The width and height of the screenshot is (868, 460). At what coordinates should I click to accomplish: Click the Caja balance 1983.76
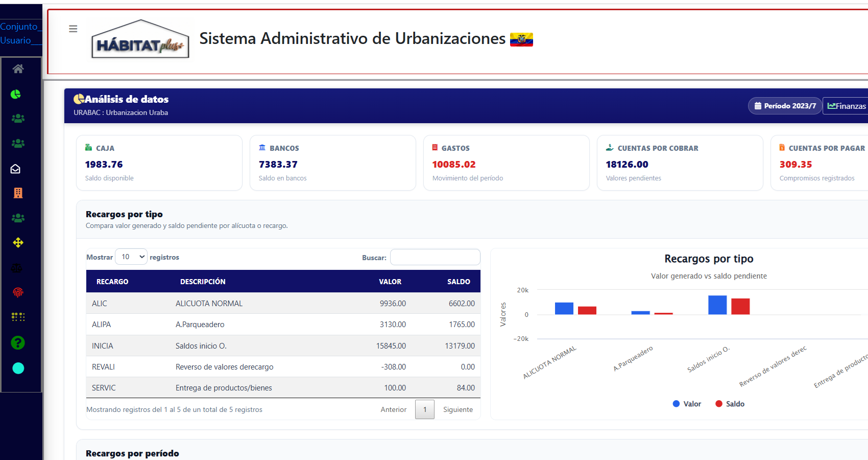click(x=104, y=165)
